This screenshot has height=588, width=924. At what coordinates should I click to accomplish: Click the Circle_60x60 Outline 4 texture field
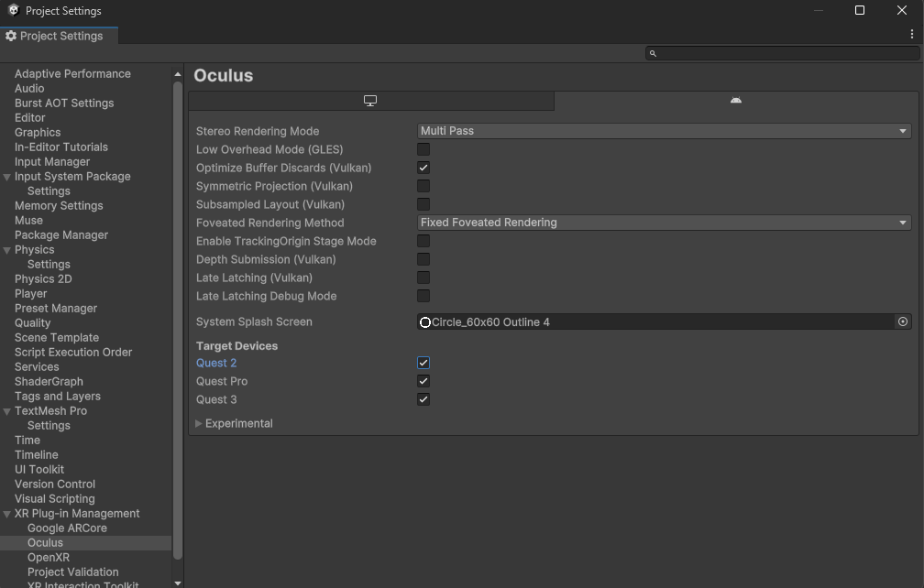point(656,322)
